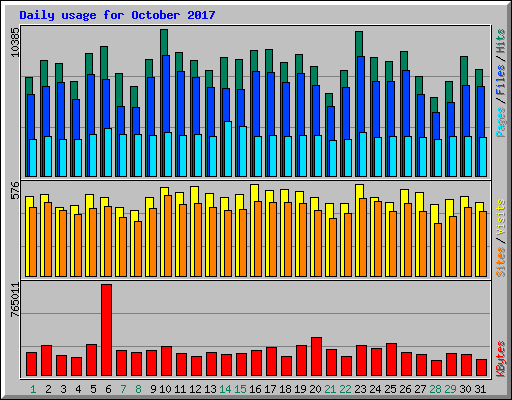The image size is (512, 400).
Task: Click the 'Pages / Files / Hits' legend label
Action: coord(501,83)
